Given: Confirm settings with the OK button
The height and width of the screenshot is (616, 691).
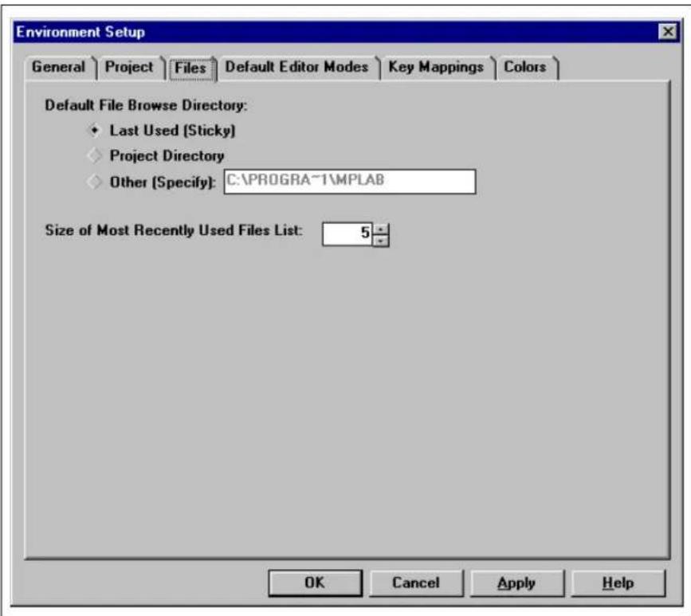Looking at the screenshot, I should (x=315, y=583).
